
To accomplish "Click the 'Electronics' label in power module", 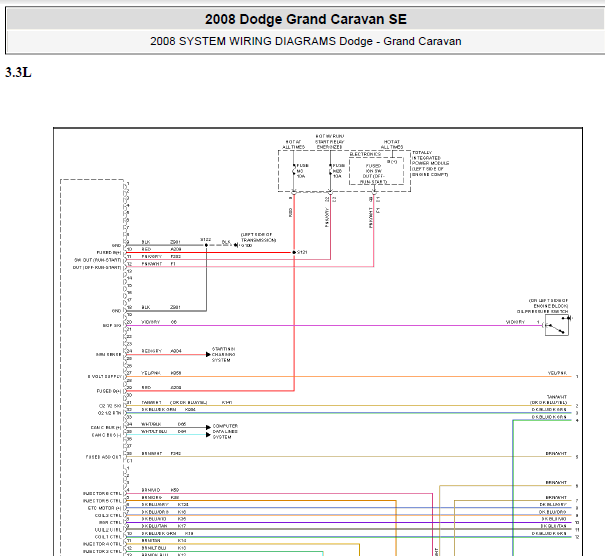I will 365,154.
